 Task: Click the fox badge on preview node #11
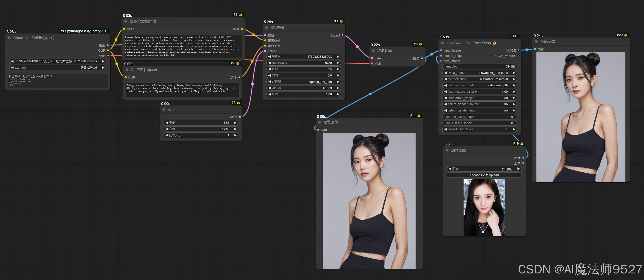(x=419, y=115)
